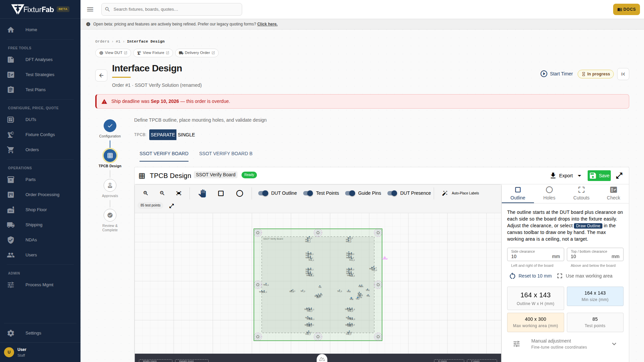
Task: Toggle Test Points visibility
Action: click(x=308, y=193)
